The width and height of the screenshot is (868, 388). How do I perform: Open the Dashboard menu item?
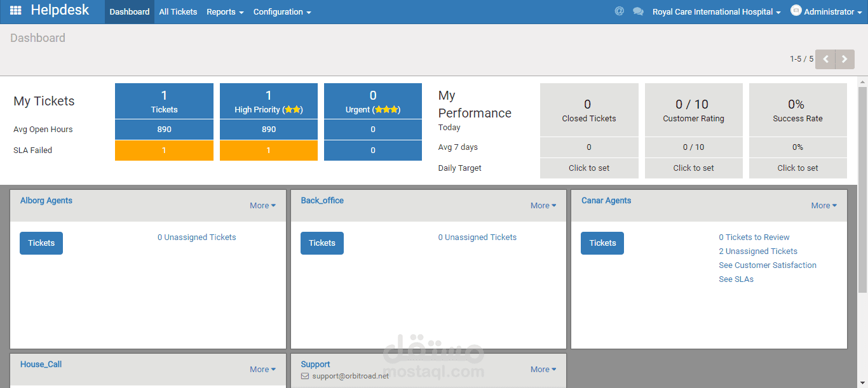pos(130,12)
